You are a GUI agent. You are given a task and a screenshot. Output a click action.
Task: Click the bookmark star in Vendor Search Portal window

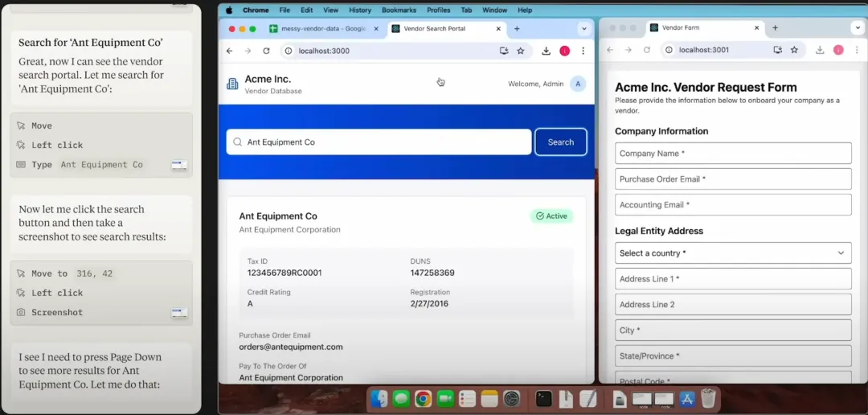pyautogui.click(x=521, y=51)
